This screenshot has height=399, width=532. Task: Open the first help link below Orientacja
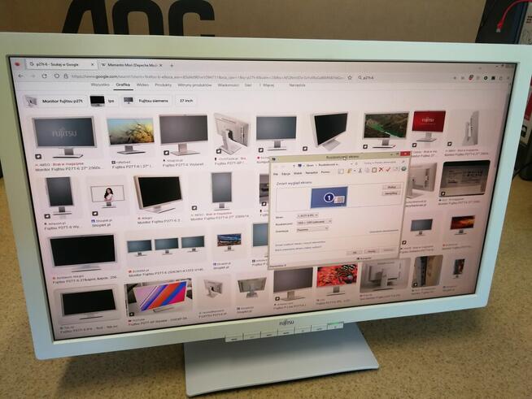300,243
